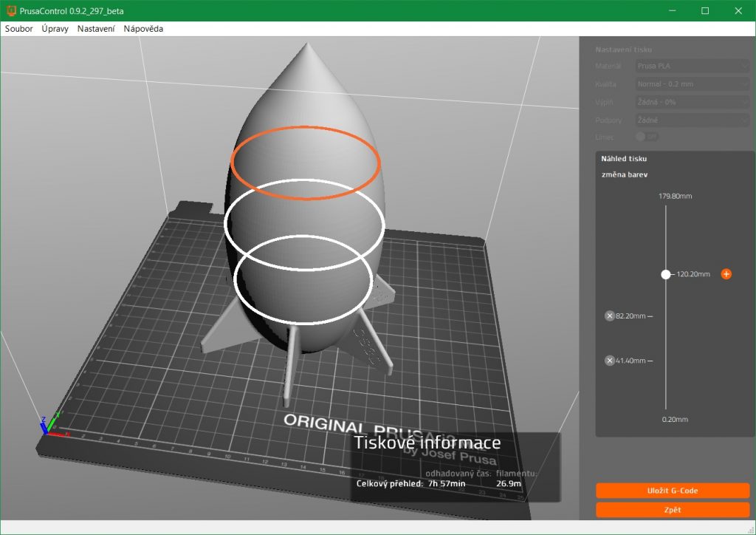The image size is (756, 535).
Task: Click the 82.20mm marker label
Action: pos(630,316)
